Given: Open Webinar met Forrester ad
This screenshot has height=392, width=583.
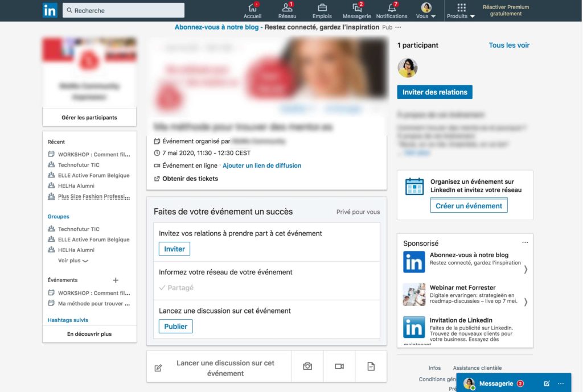Looking at the screenshot, I should point(462,287).
